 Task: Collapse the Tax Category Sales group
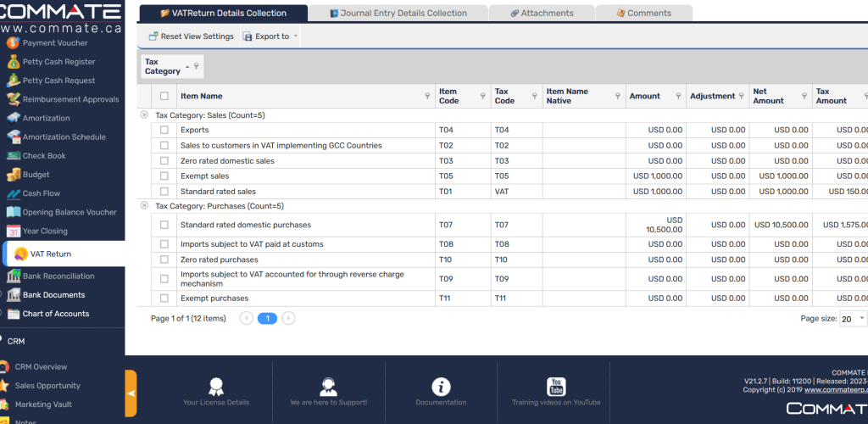coord(144,115)
